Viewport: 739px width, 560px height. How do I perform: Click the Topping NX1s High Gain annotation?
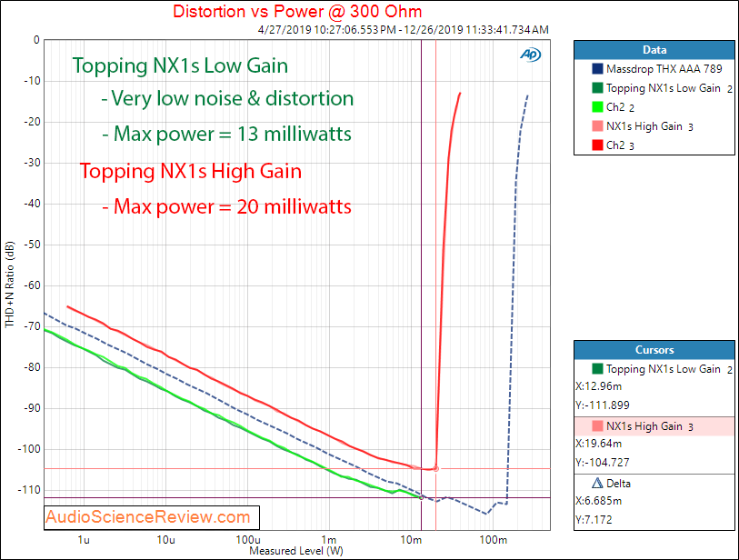pyautogui.click(x=190, y=171)
